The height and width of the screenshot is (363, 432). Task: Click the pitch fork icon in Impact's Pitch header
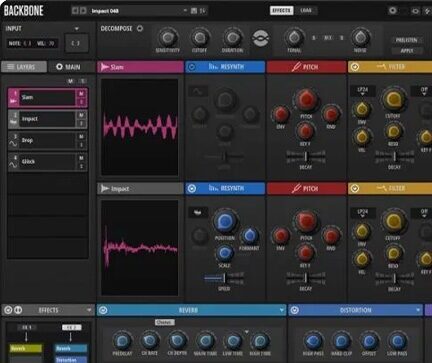coord(296,189)
